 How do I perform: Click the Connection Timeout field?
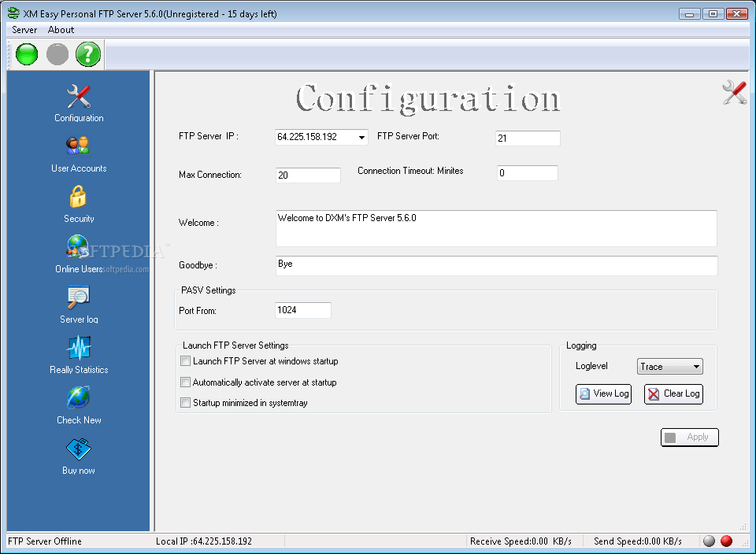528,173
